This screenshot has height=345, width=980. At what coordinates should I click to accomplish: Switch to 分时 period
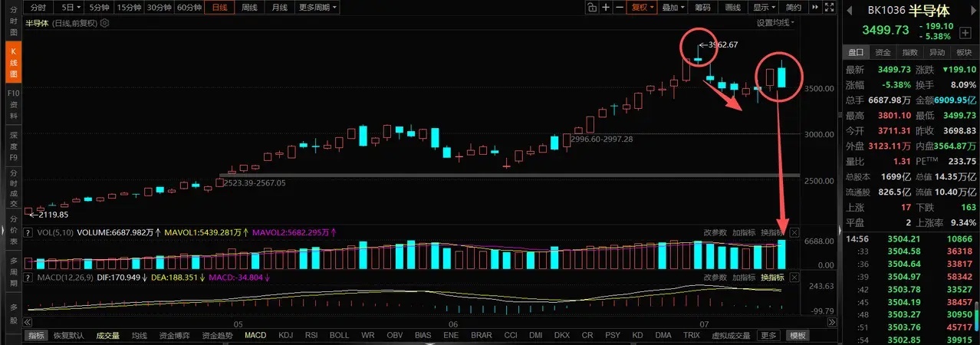tap(38, 7)
